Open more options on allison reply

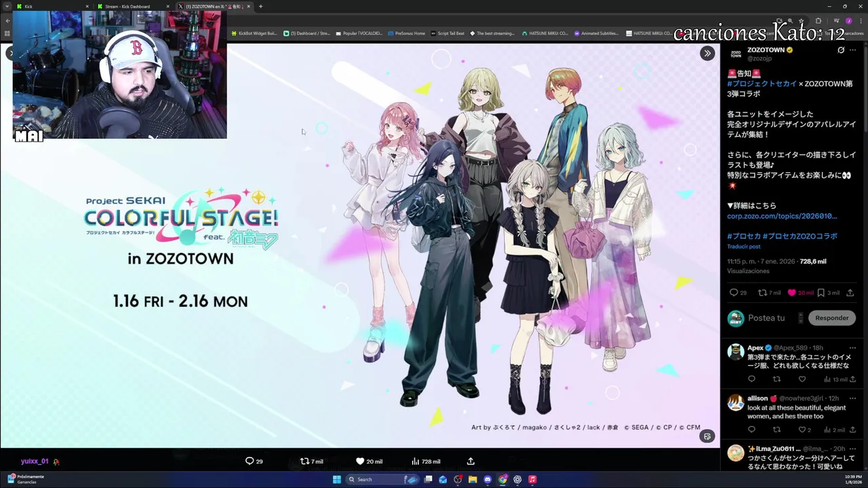[x=853, y=399]
